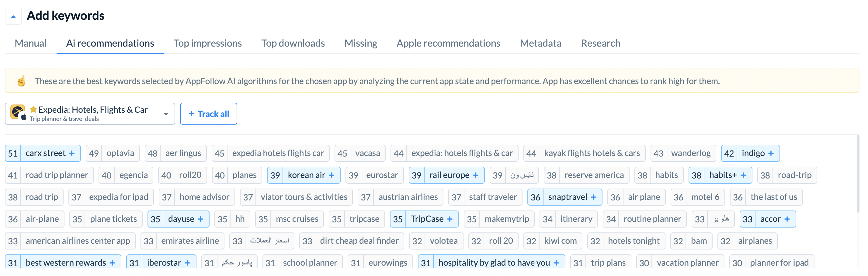
Task: Click the keywords list vertical scrollbar
Action: (858, 174)
